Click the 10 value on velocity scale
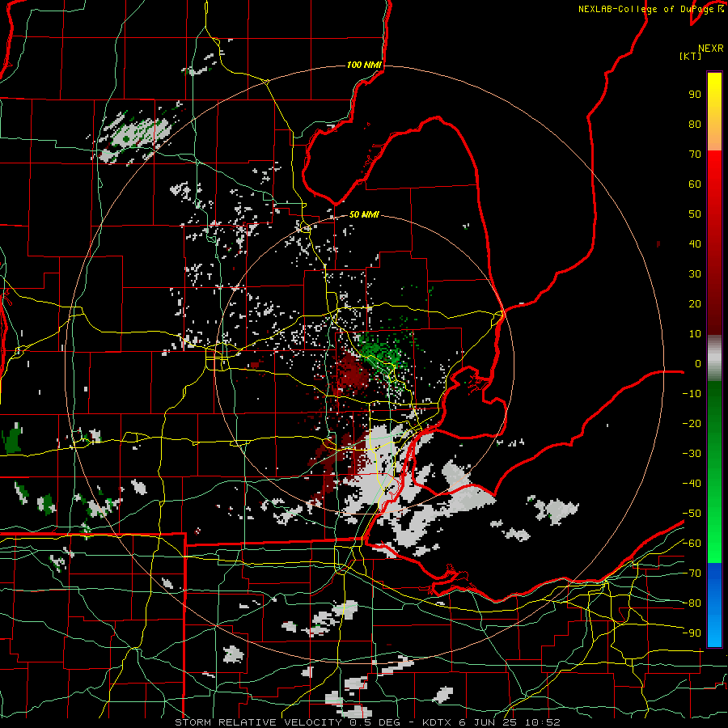 pos(695,334)
